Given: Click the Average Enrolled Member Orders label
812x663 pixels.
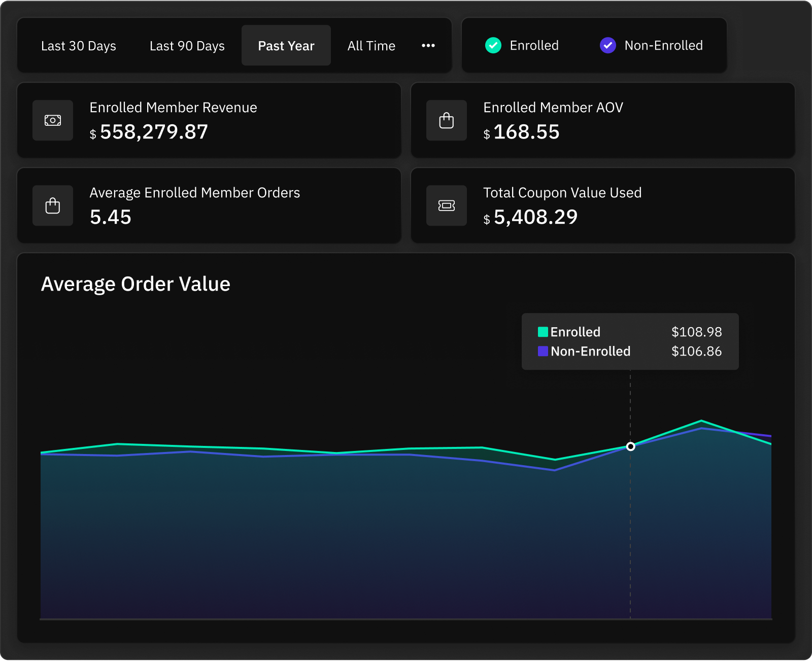Looking at the screenshot, I should (x=195, y=193).
